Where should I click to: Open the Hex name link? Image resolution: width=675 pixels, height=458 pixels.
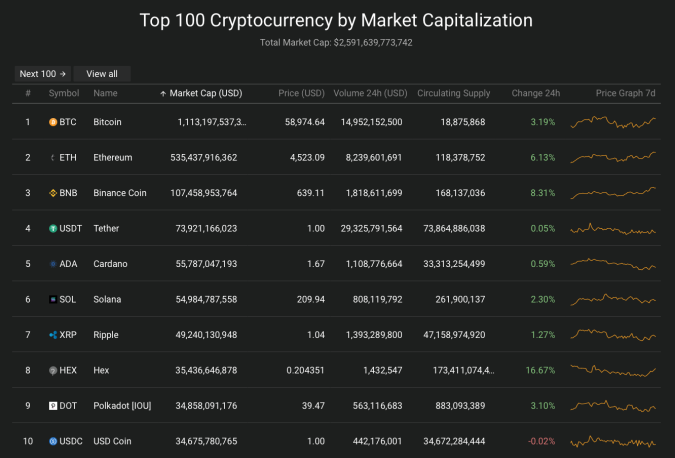(x=101, y=370)
